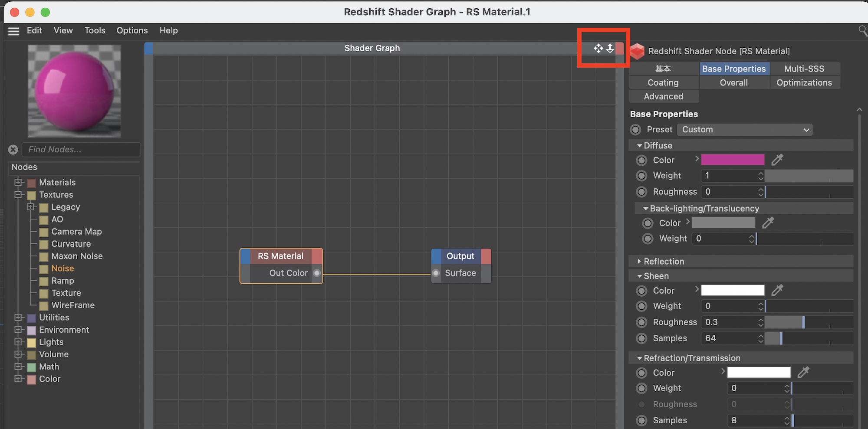868x429 pixels.
Task: Clear the Find Nodes search field
Action: point(13,150)
